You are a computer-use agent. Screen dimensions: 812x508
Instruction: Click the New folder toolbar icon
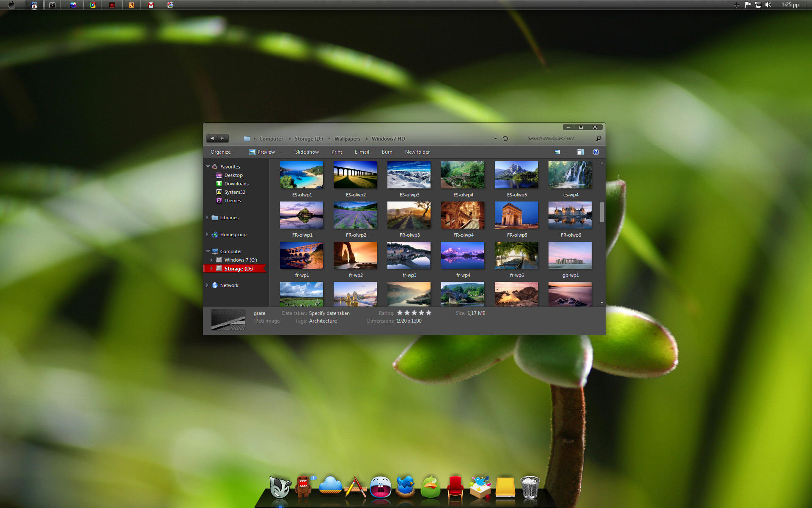click(x=417, y=152)
